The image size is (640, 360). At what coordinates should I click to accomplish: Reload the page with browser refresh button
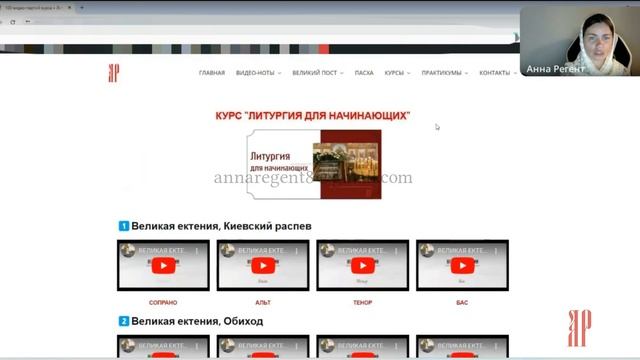[x=13, y=22]
